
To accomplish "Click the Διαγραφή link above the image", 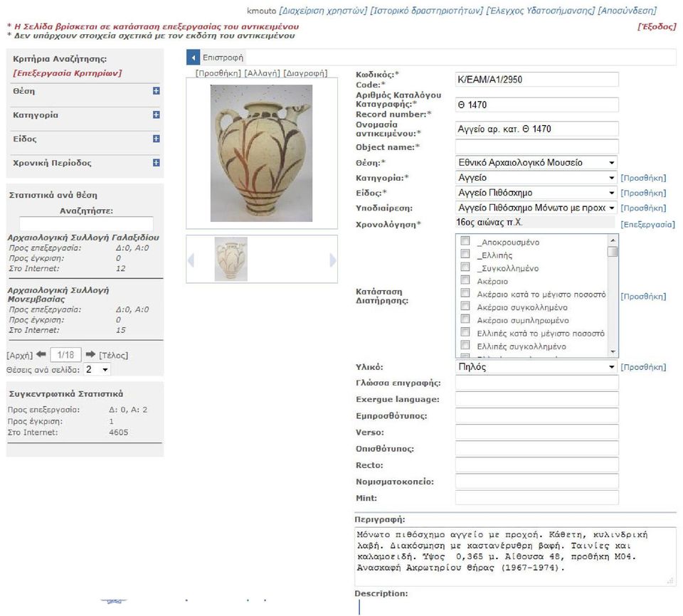I will point(305,73).
